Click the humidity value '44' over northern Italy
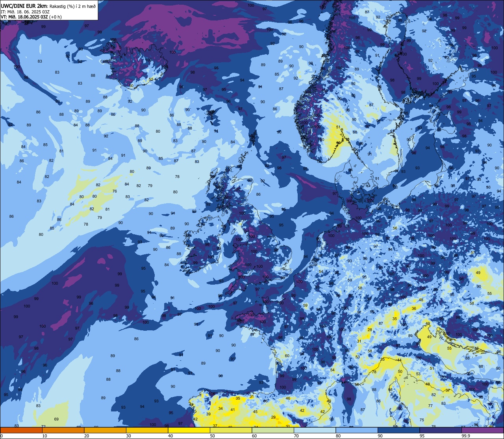This screenshot has width=504, height=439. (399, 360)
